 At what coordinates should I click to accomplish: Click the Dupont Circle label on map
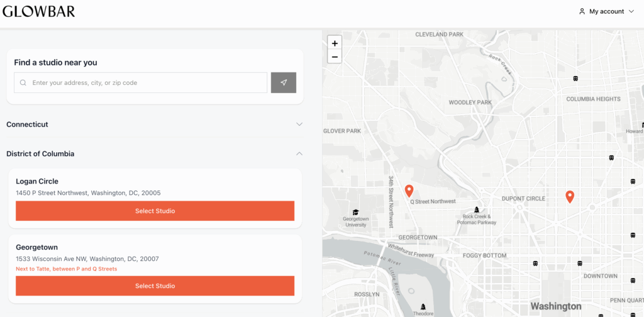[523, 199]
